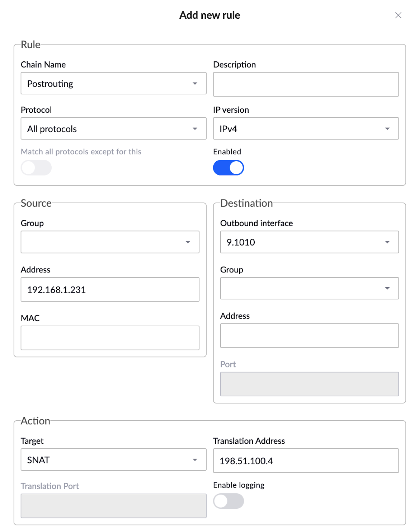Click the Chain Name dropdown arrow icon
The width and height of the screenshot is (419, 532).
tap(195, 83)
